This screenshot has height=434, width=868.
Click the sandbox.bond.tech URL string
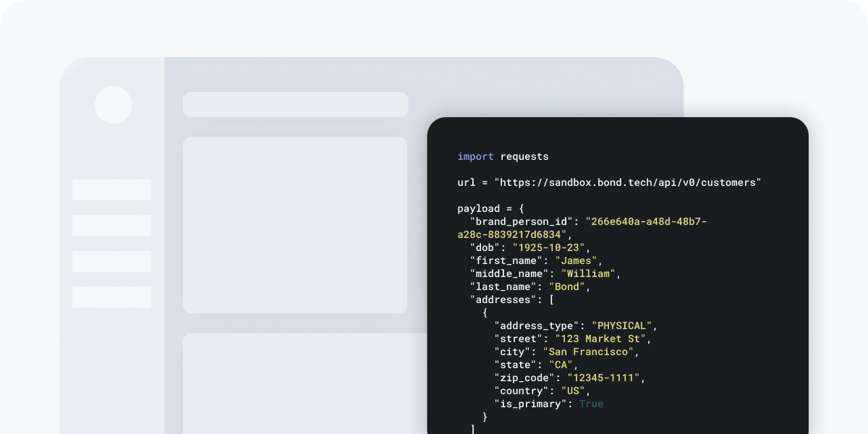(628, 182)
